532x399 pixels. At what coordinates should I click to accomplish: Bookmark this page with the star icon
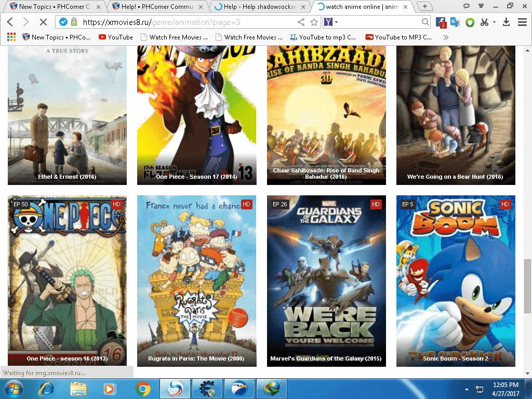314,22
